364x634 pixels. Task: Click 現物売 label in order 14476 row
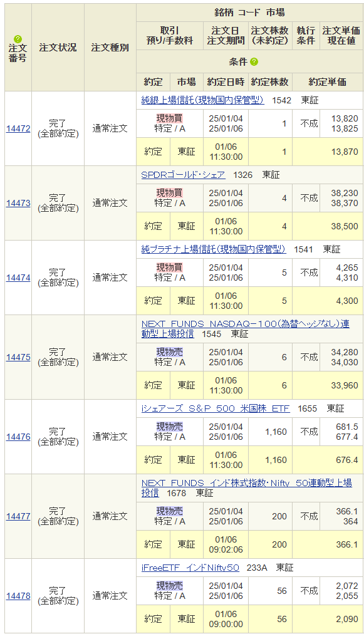169,427
